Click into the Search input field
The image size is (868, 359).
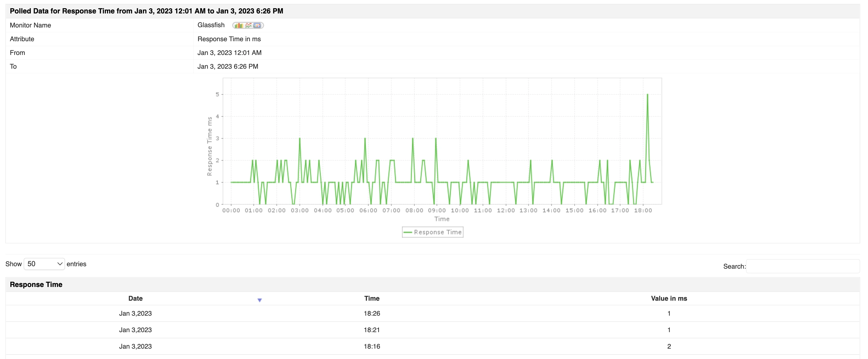pyautogui.click(x=803, y=266)
